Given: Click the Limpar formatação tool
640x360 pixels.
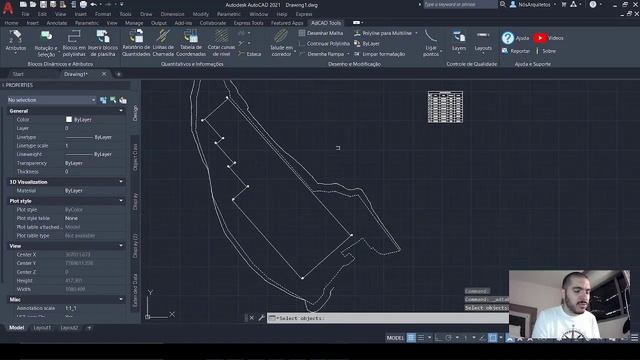Looking at the screenshot, I should [380, 54].
